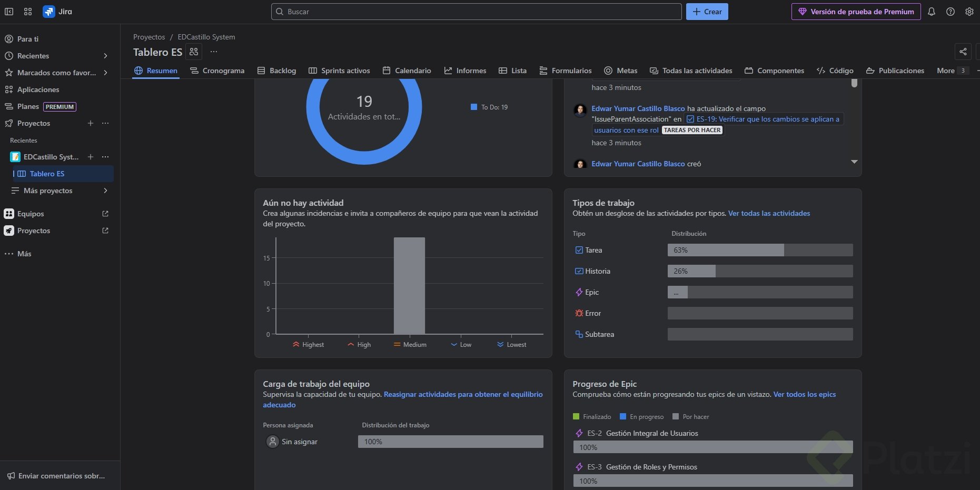The width and height of the screenshot is (980, 490).
Task: Switch to the Backlog tab
Action: pyautogui.click(x=276, y=71)
